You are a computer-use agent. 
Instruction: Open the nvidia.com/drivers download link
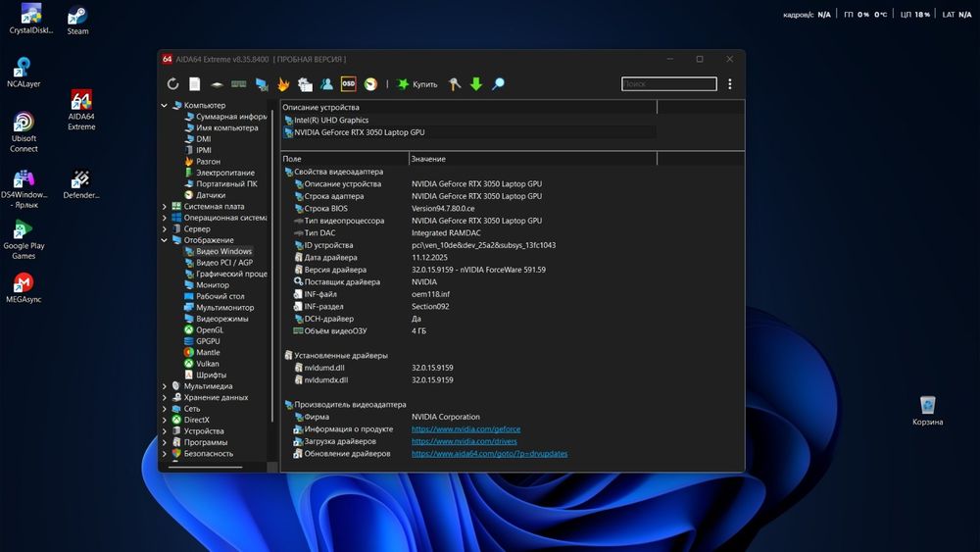click(x=464, y=441)
